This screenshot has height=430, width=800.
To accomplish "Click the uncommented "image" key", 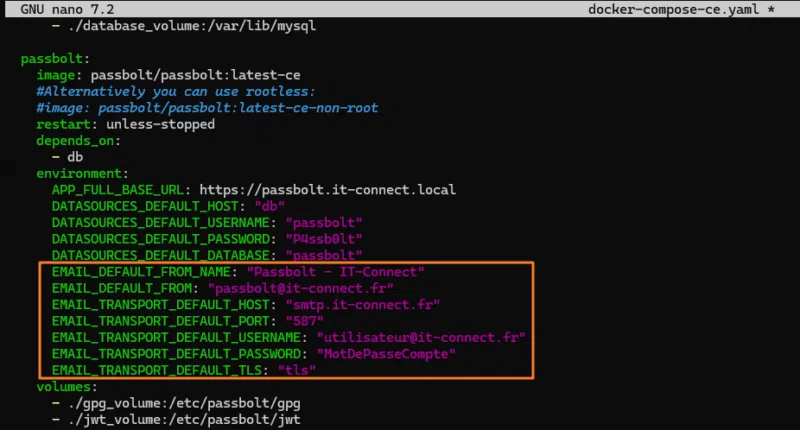I will pyautogui.click(x=56, y=75).
